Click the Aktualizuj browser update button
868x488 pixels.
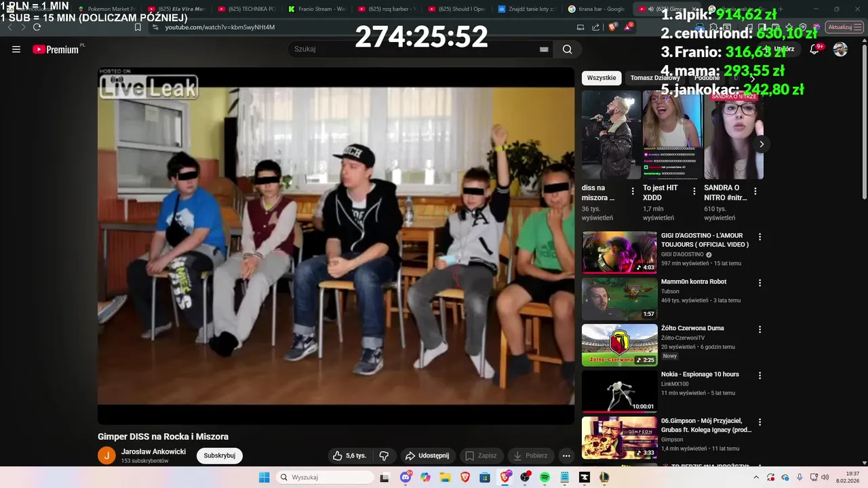tap(844, 27)
